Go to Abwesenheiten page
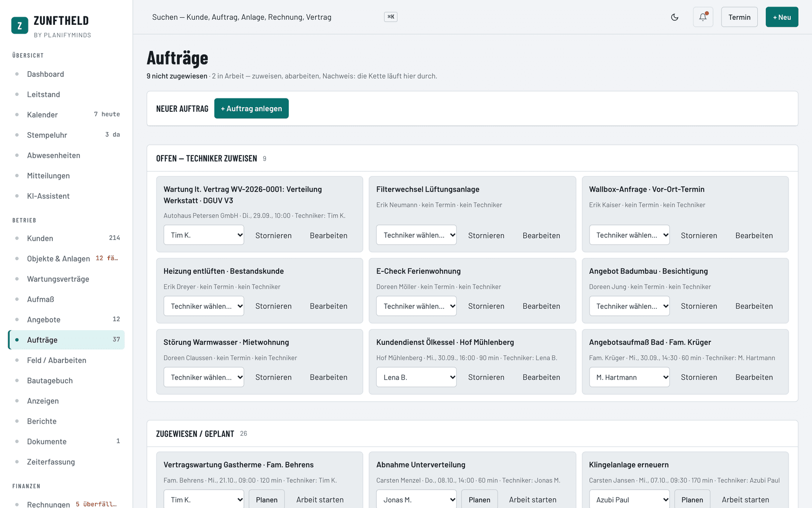The height and width of the screenshot is (508, 812). 66,155
